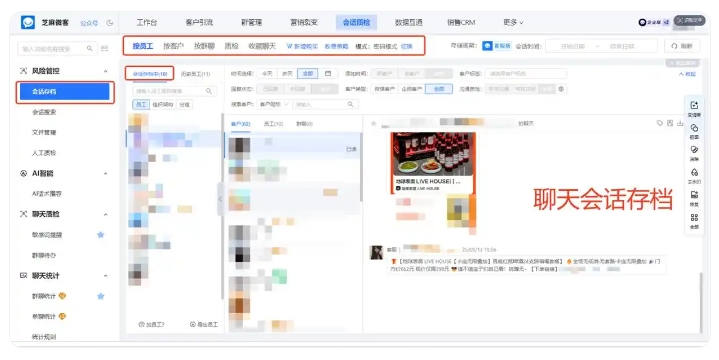Select 全部 in the customer type filter
The width and height of the screenshot is (719, 360).
pos(439,89)
